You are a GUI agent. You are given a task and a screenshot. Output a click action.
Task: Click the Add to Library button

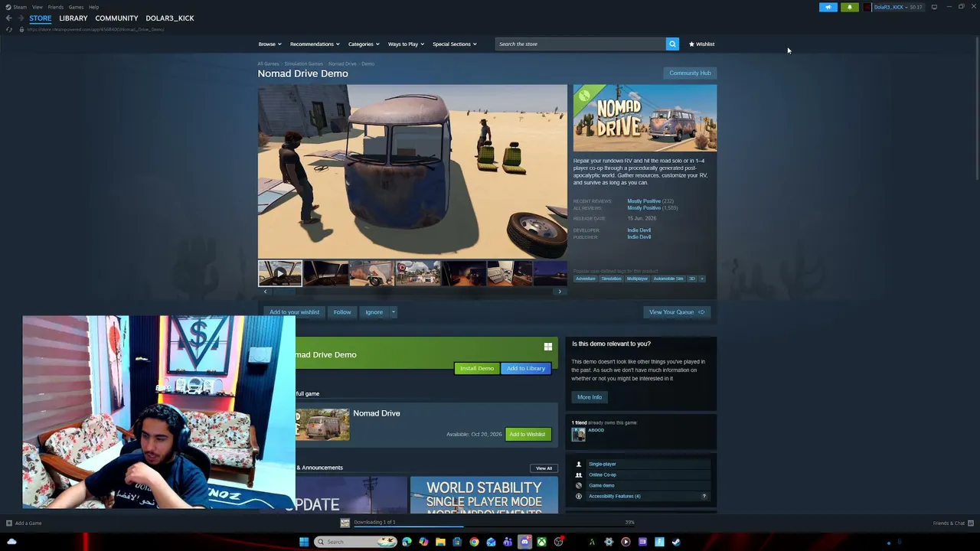click(x=526, y=368)
